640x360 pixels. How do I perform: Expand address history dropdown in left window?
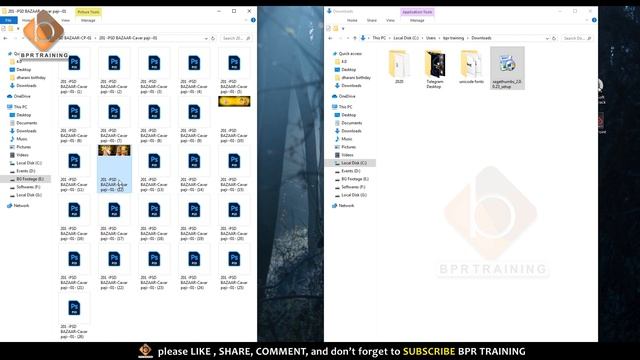(x=206, y=38)
